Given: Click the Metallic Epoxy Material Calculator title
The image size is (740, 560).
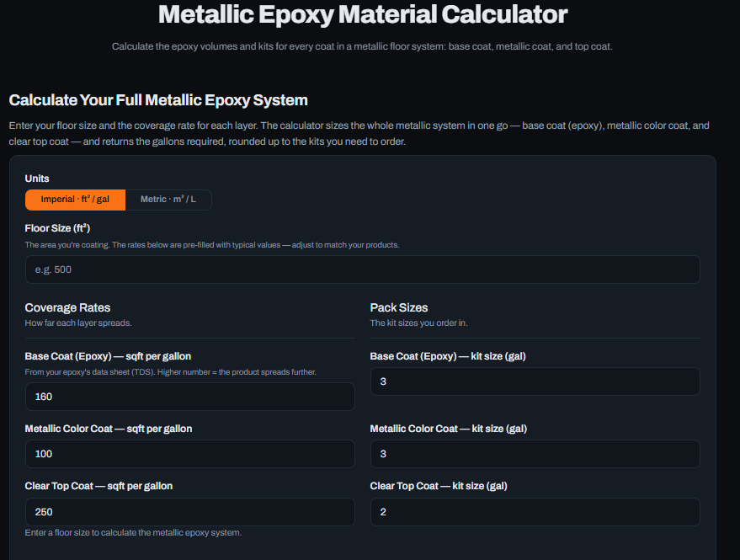Looking at the screenshot, I should [x=363, y=14].
